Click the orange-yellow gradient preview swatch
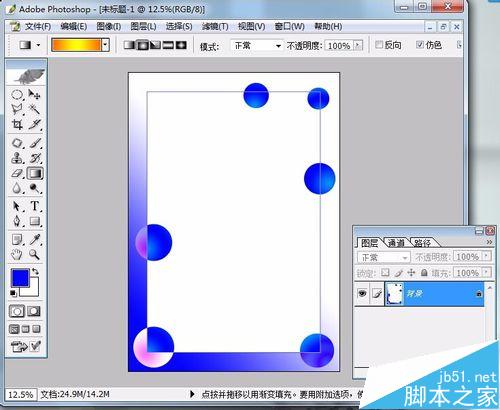Viewport: 500px width, 410px height. [x=76, y=44]
